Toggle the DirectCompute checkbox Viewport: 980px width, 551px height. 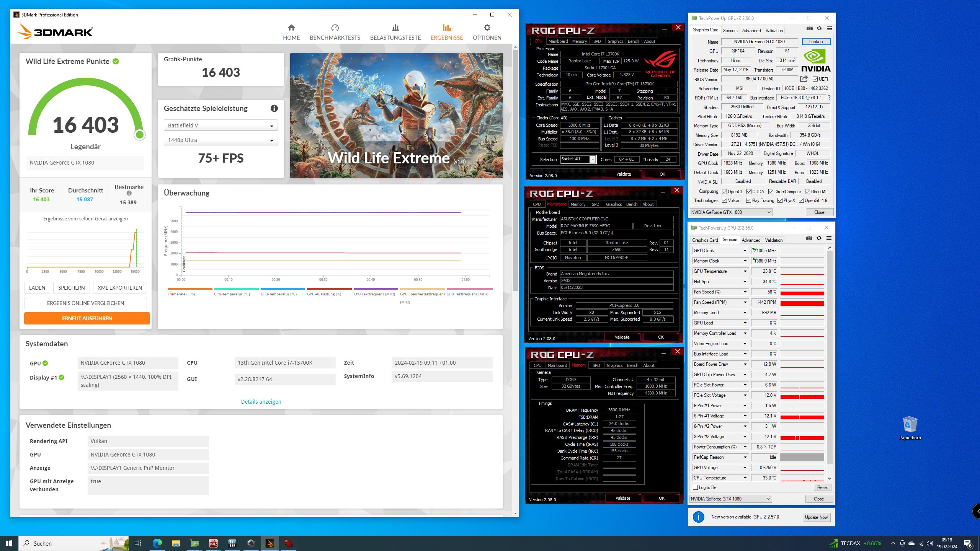point(771,192)
